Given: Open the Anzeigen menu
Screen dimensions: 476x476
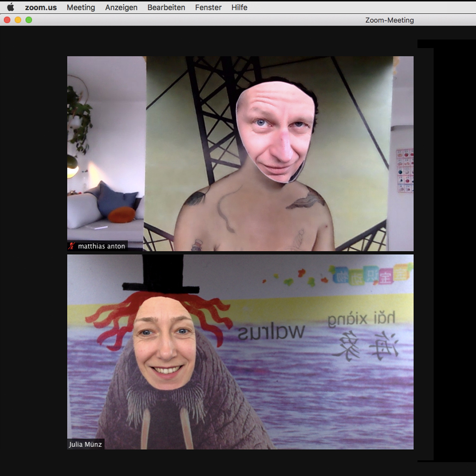Looking at the screenshot, I should pos(121,8).
